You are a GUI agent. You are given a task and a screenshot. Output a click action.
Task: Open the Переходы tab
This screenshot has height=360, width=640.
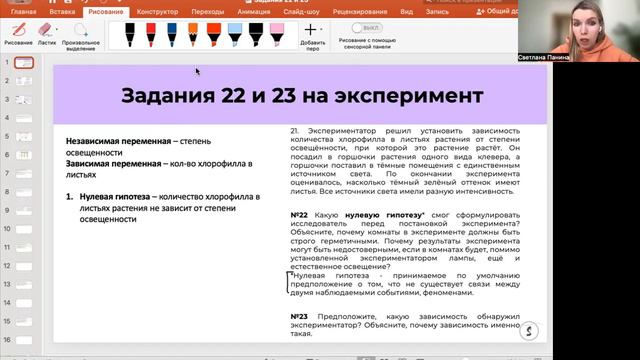click(x=207, y=12)
